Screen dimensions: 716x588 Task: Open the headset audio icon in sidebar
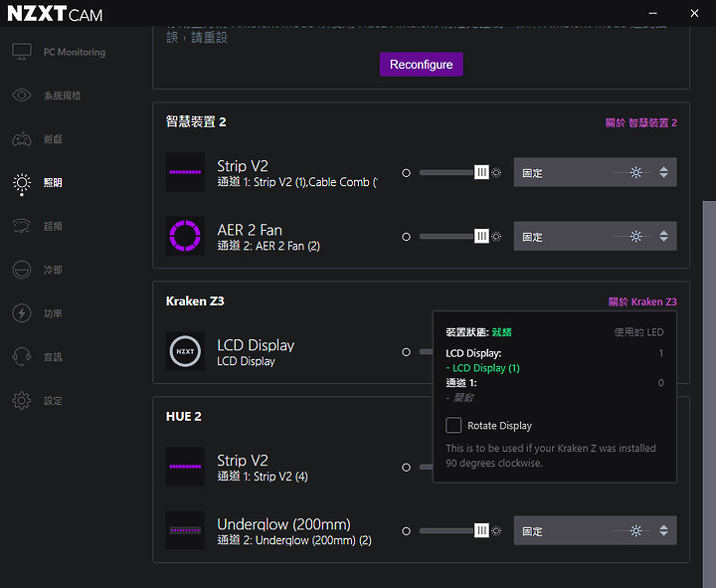pyautogui.click(x=22, y=357)
